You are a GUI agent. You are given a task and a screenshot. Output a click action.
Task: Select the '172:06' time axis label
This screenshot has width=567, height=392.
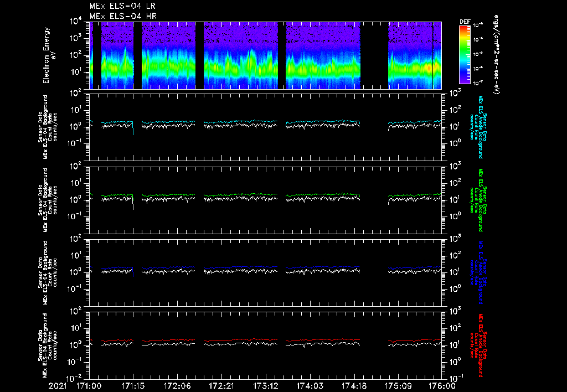click(x=178, y=386)
